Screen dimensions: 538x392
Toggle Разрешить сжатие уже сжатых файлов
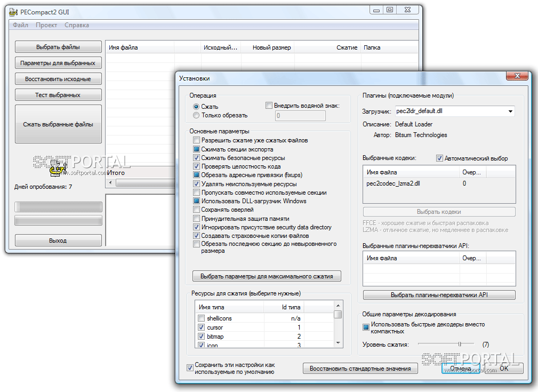pos(196,140)
